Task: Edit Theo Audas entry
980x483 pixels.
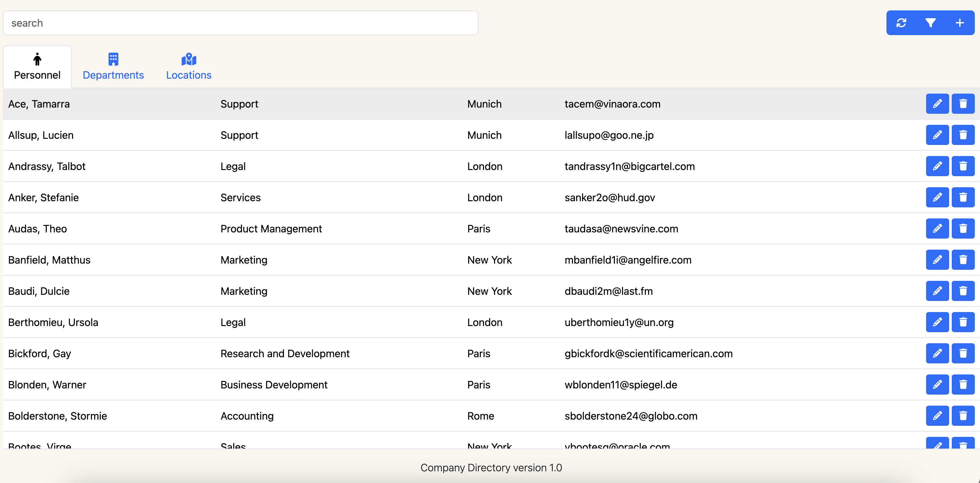Action: (x=937, y=228)
